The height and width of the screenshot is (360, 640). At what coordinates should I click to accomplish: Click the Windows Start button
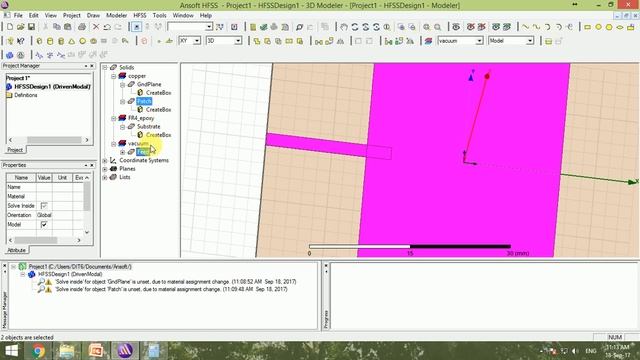(x=11, y=351)
